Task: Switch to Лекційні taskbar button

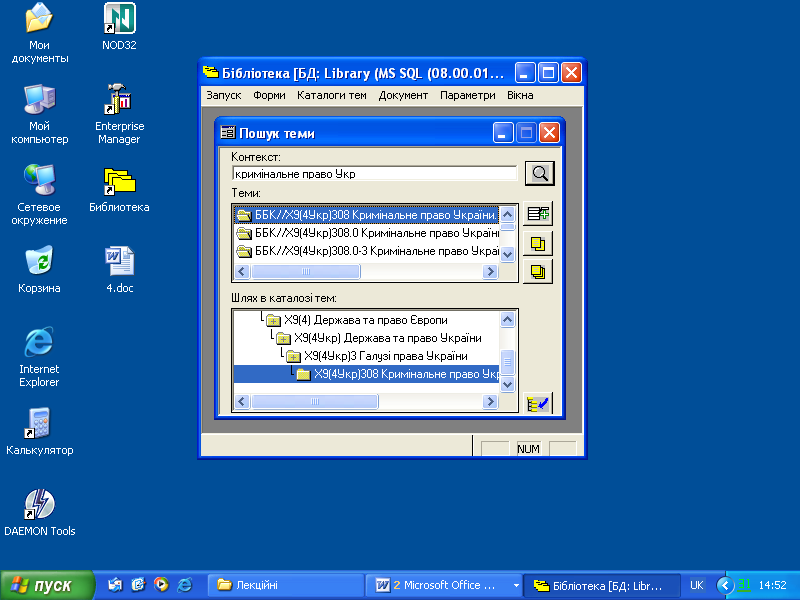Action: [x=286, y=585]
